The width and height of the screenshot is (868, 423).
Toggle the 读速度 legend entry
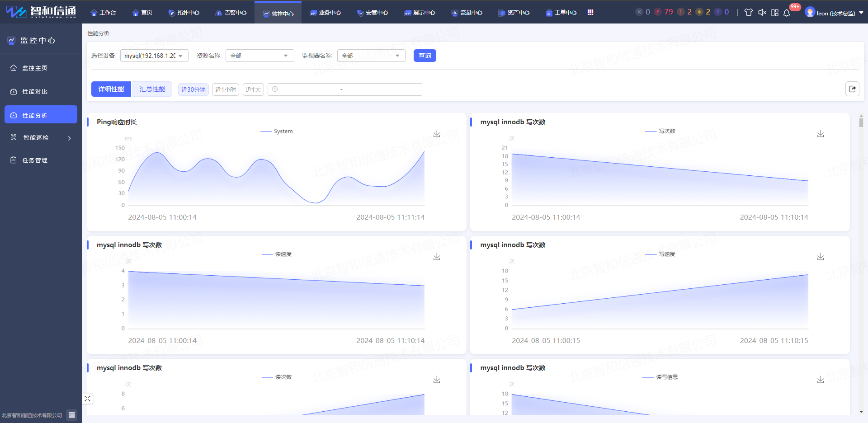[x=277, y=254]
